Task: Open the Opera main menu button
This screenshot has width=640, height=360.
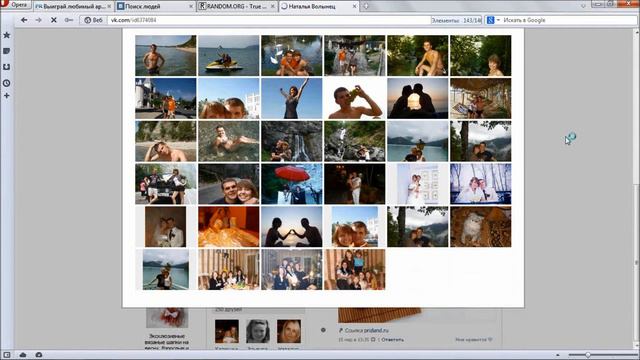Action: 16,5
